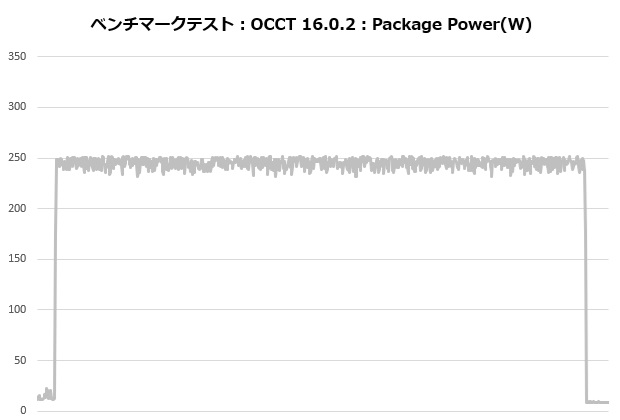Click the steep falling edge of the power line

[585, 280]
